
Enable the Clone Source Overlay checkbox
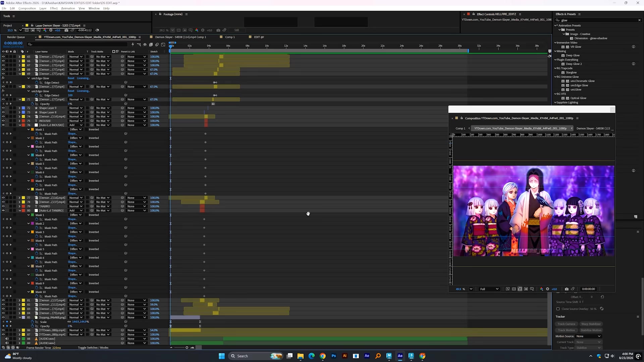[x=558, y=309]
